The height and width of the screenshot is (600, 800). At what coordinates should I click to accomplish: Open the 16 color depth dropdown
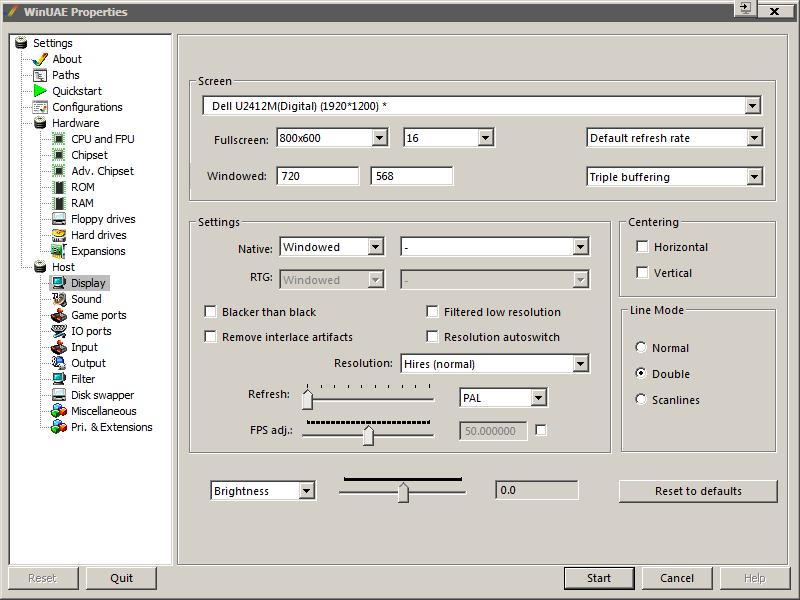tap(448, 138)
